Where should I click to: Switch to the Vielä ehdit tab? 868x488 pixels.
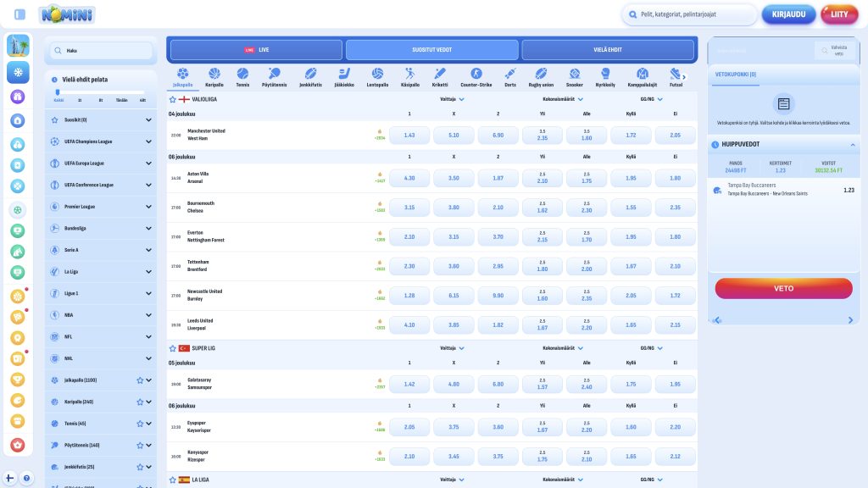click(607, 50)
